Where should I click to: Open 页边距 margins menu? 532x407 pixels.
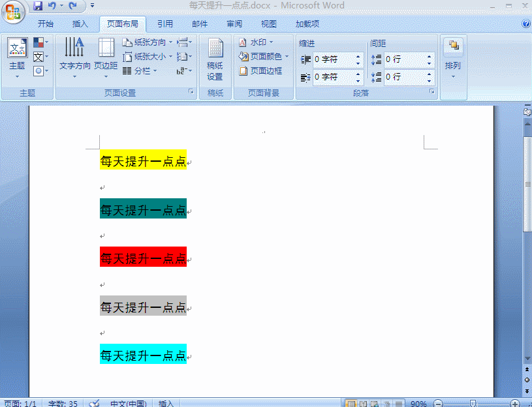click(x=106, y=57)
